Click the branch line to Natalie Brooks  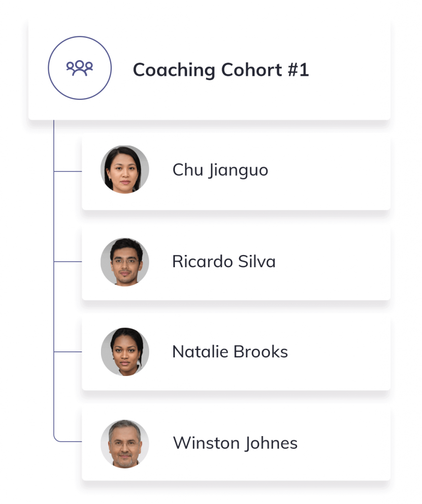click(68, 352)
